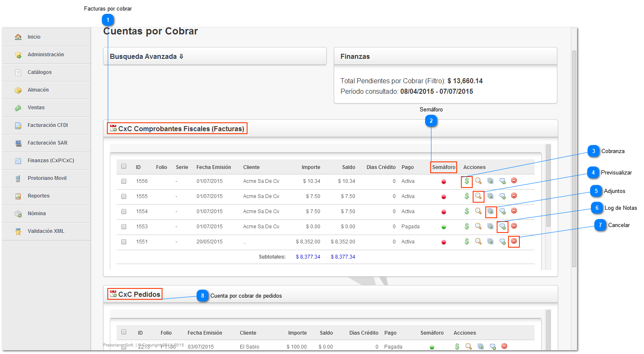This screenshot has height=354, width=644.
Task: Sort Facturas table by Semáforo column
Action: pyautogui.click(x=444, y=167)
